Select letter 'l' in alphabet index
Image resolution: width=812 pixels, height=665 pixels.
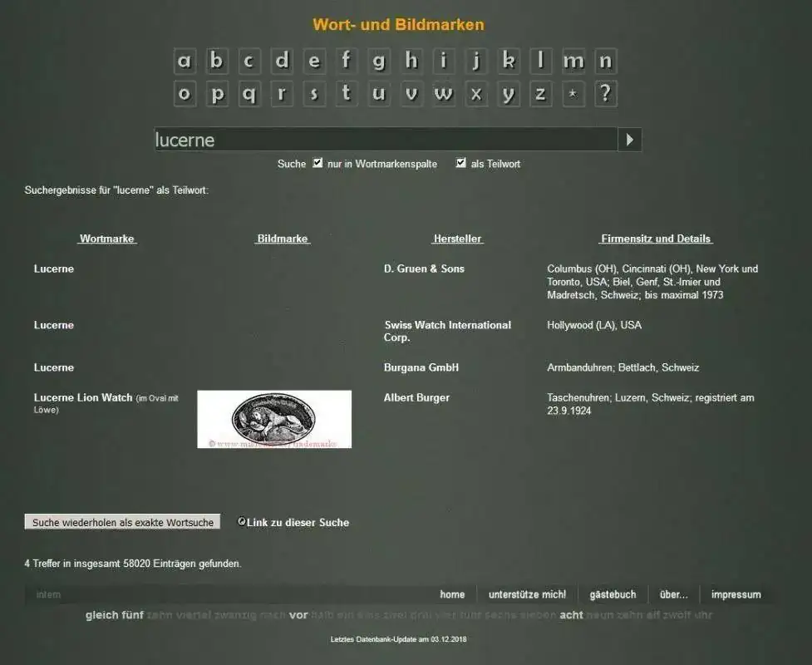(x=541, y=62)
